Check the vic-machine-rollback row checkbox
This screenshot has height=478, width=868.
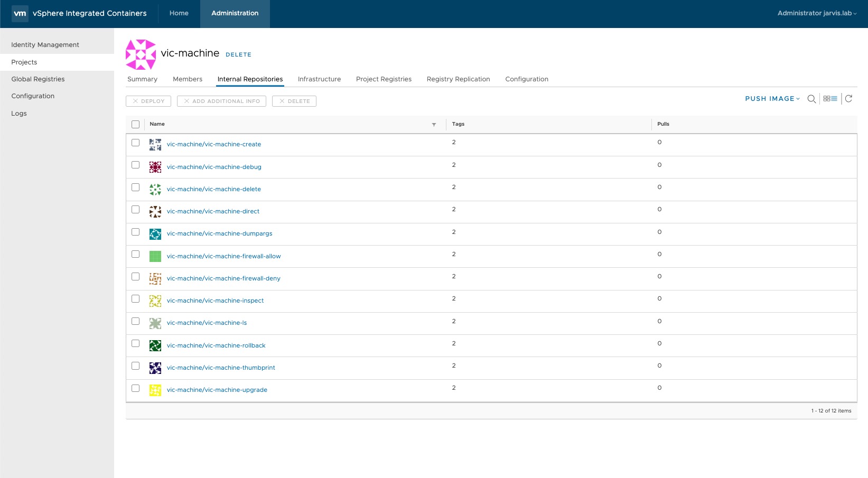(135, 343)
